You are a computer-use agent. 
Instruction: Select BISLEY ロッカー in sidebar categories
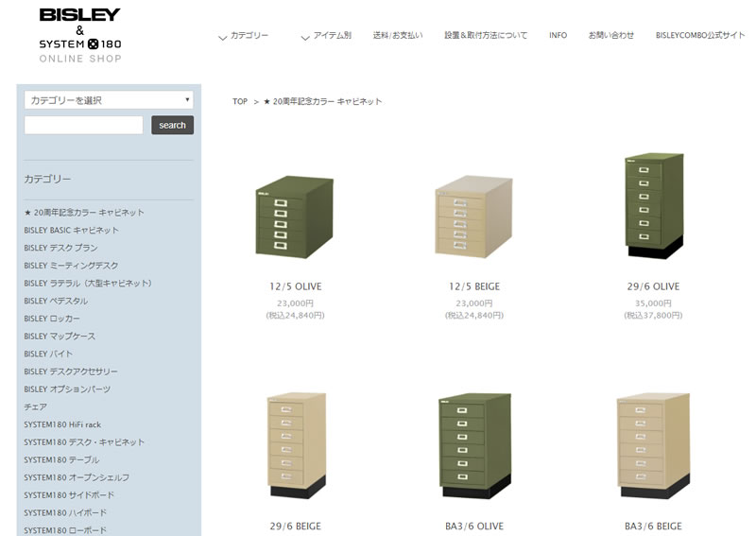tap(52, 319)
